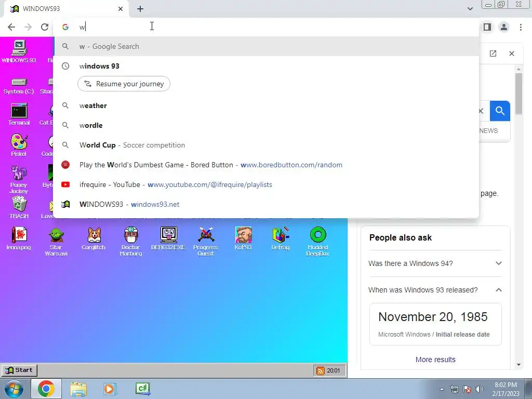This screenshot has width=532, height=399.
Task: Launch the Terminal desktop icon
Action: (19, 115)
